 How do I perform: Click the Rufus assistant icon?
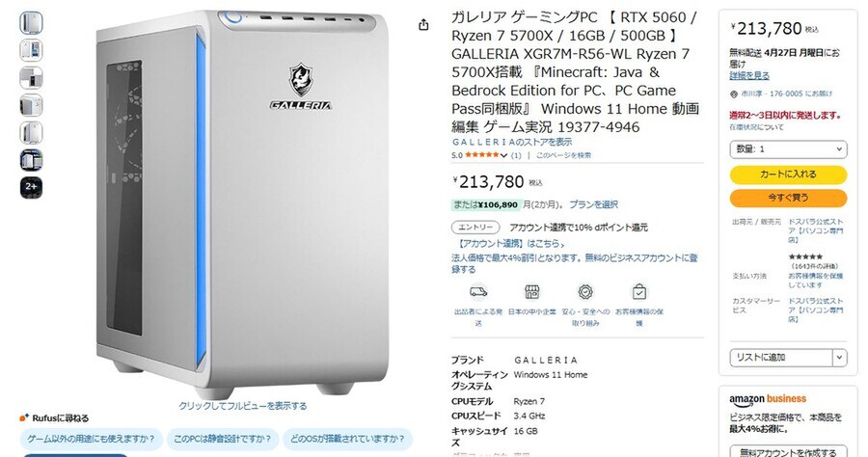coord(24,417)
